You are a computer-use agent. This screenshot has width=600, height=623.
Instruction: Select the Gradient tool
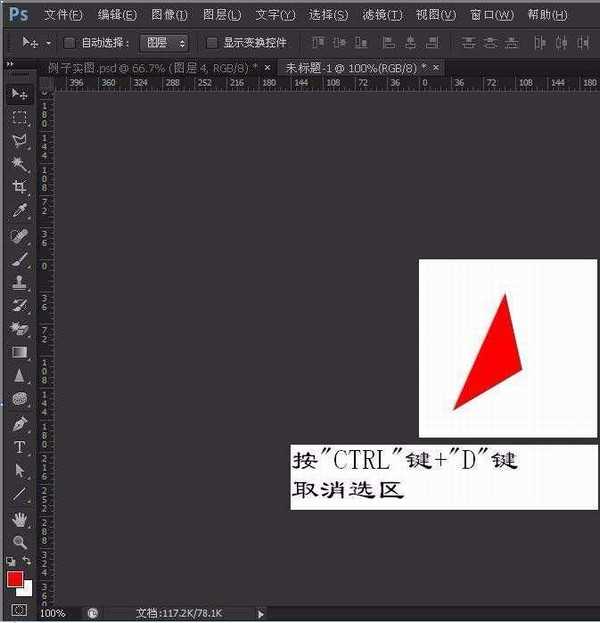[19, 352]
